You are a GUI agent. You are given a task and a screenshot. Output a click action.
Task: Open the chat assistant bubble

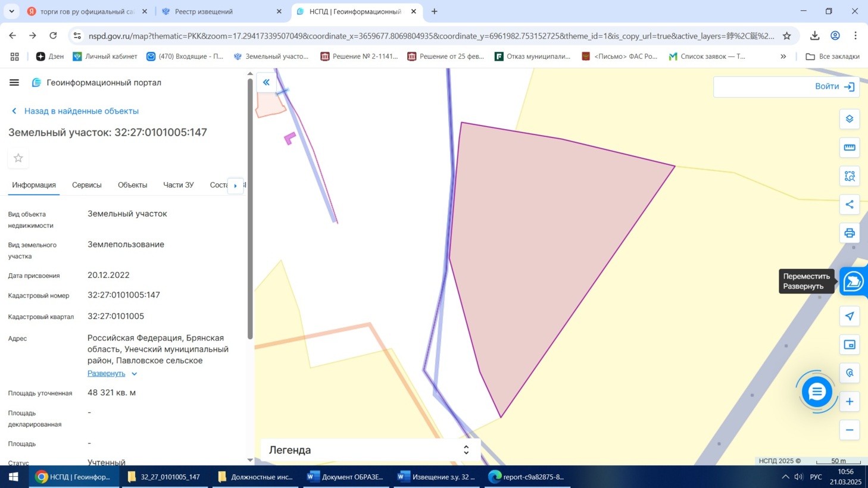(x=816, y=392)
